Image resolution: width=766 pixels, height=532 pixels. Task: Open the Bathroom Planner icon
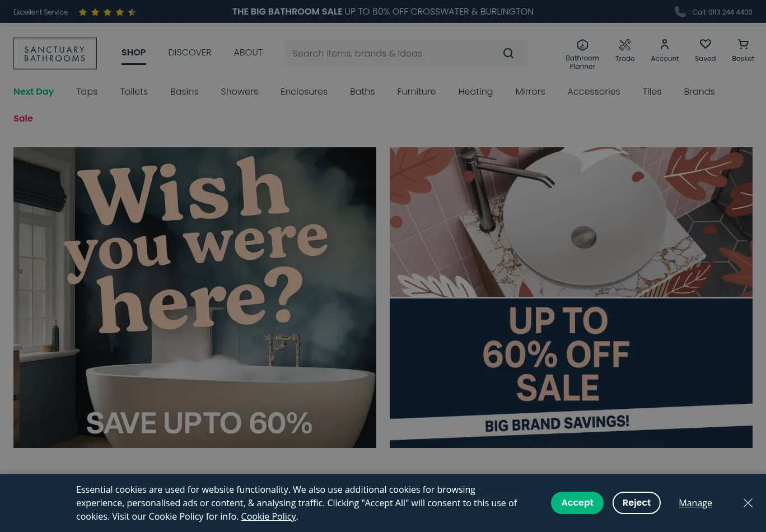(x=582, y=45)
